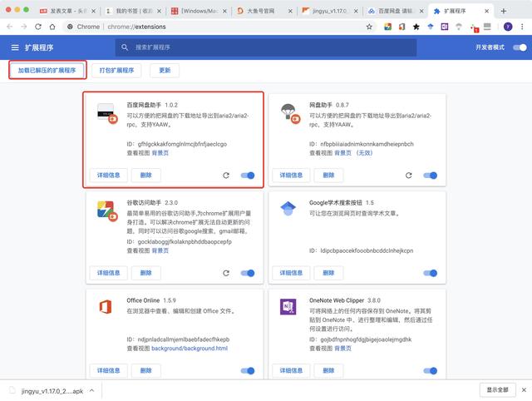This screenshot has width=532, height=401.
Task: Remove the 网盘助手 0.8.7 extension
Action: [x=328, y=176]
